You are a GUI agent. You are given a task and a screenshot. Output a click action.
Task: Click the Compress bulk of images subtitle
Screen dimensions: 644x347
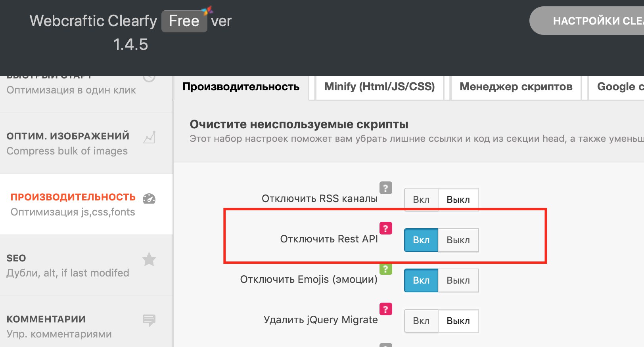click(x=67, y=151)
